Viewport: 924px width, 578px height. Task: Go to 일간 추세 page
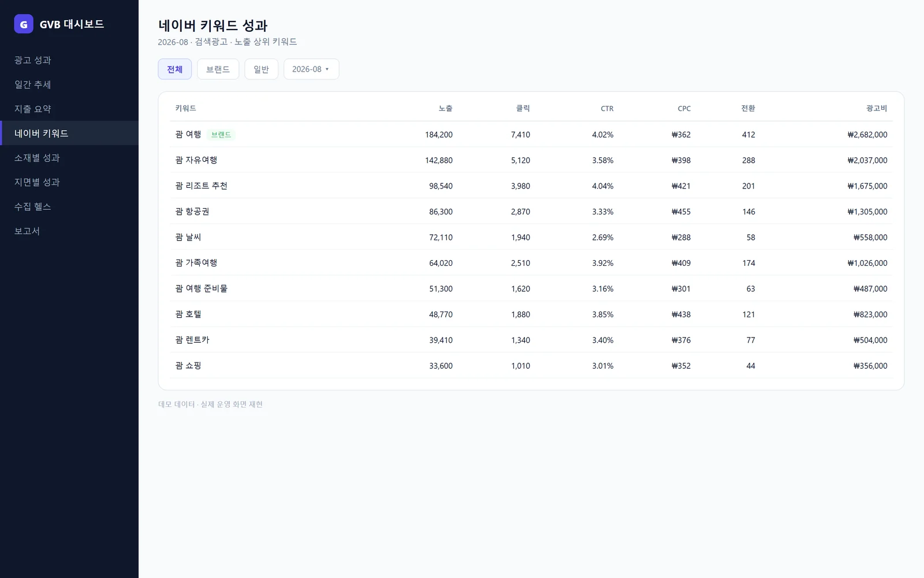(69, 84)
